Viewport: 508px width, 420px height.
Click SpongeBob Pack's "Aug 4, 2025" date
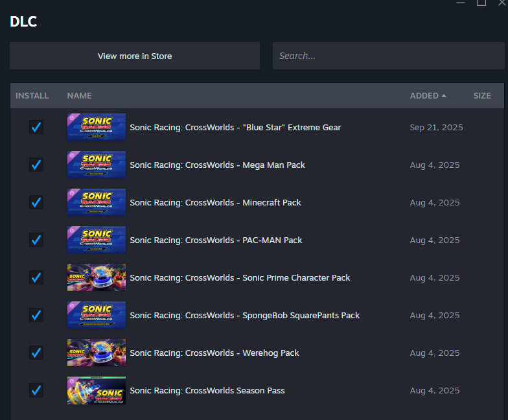click(434, 315)
